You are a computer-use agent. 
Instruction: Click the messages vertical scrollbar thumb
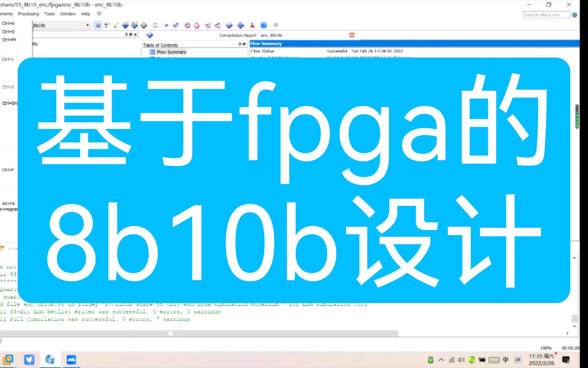point(574,319)
